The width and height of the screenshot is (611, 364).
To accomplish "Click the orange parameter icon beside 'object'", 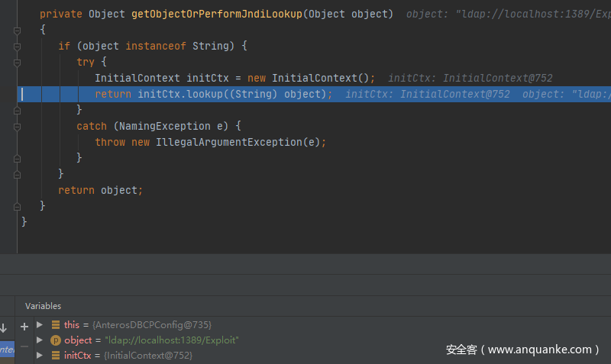I will [x=56, y=340].
